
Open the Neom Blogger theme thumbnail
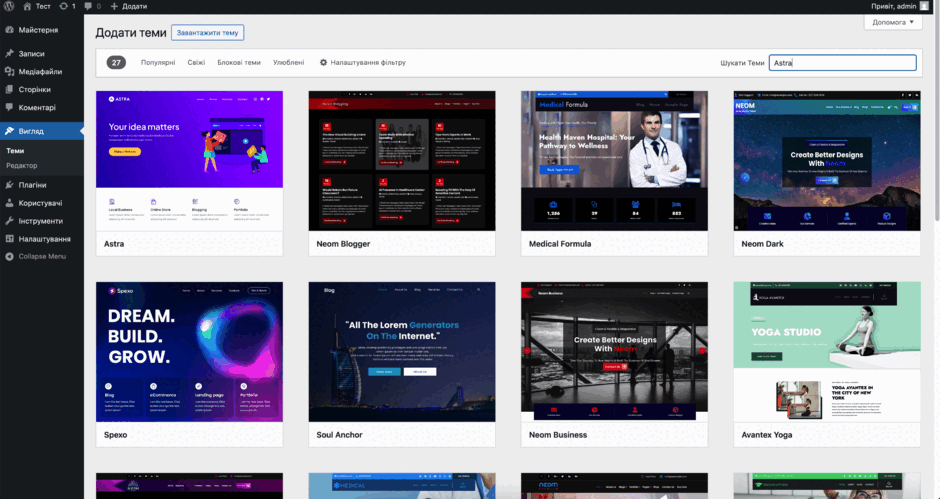[402, 161]
